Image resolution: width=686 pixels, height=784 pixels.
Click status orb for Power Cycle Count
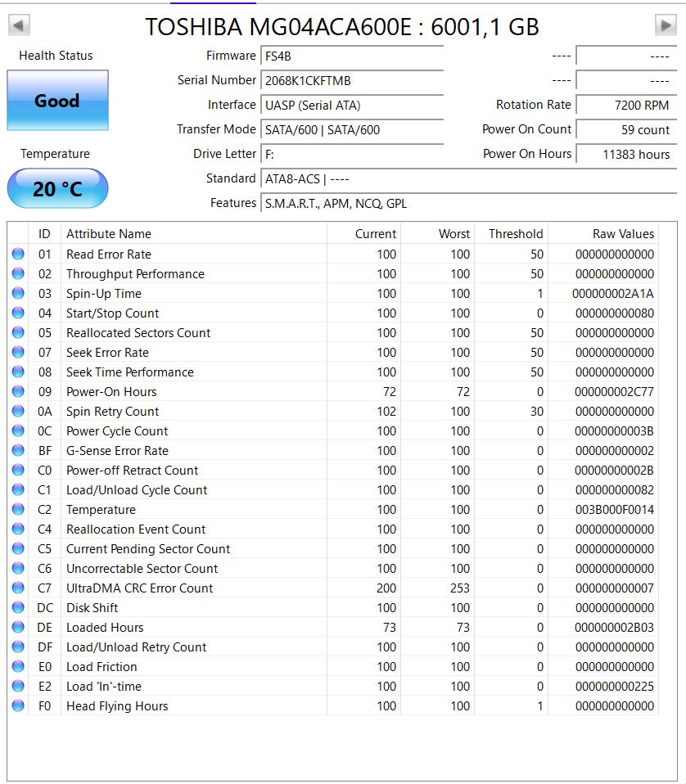click(x=18, y=430)
